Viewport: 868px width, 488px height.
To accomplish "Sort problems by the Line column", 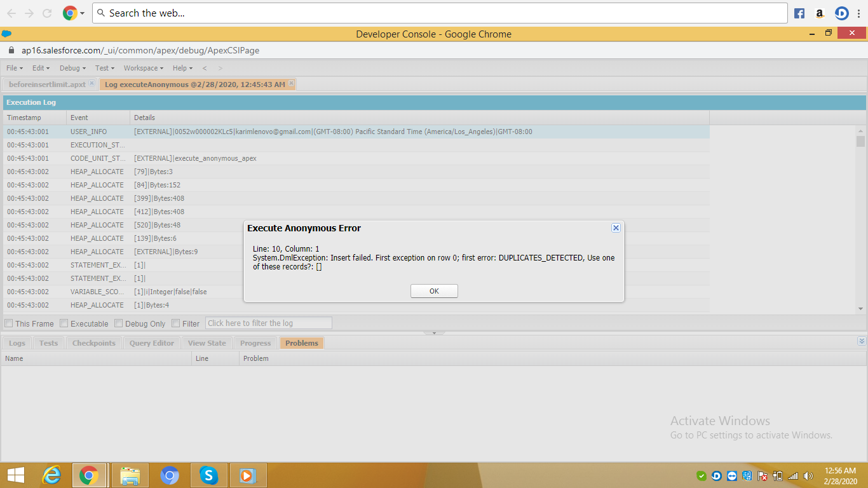I will tap(216, 358).
